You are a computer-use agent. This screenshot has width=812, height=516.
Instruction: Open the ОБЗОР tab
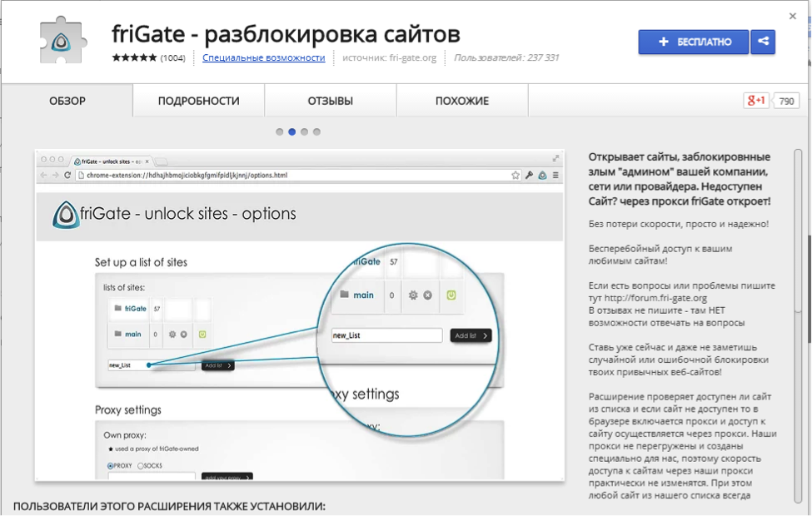pos(67,101)
